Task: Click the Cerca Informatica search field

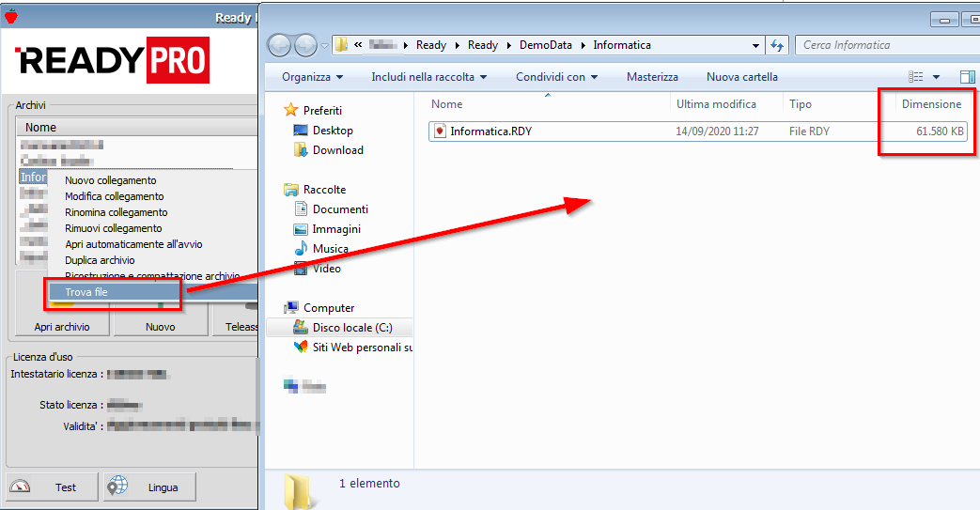Action: pos(888,45)
